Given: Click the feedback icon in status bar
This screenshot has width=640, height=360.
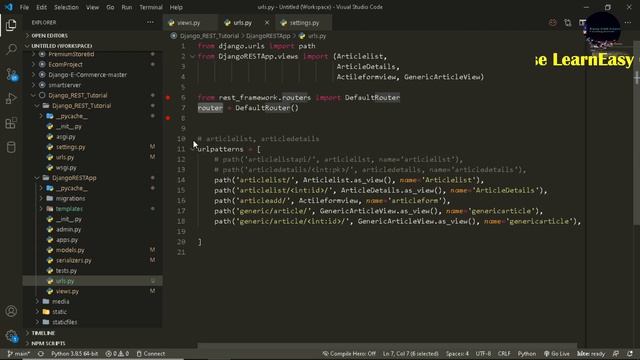Looking at the screenshot, I should (x=616, y=354).
